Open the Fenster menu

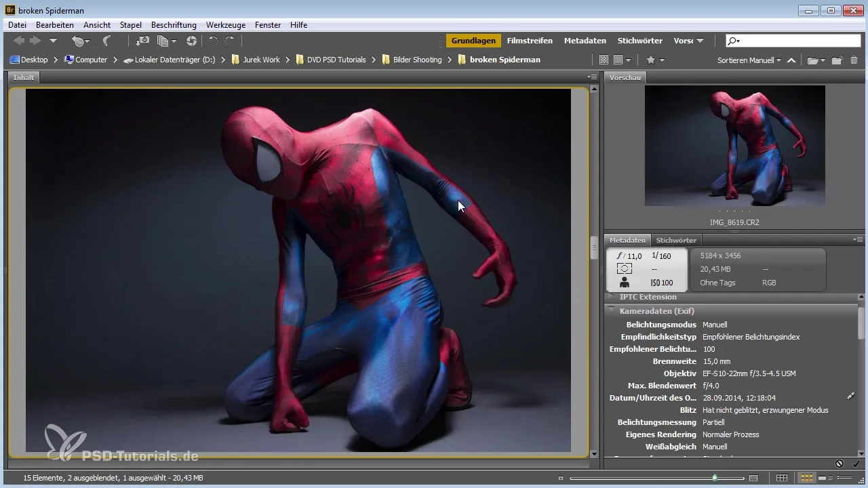pyautogui.click(x=268, y=25)
